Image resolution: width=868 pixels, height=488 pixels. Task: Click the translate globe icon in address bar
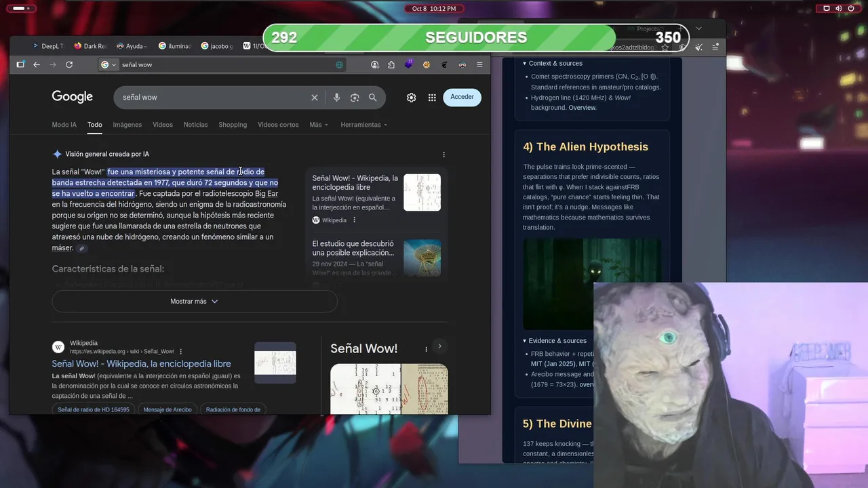(339, 64)
